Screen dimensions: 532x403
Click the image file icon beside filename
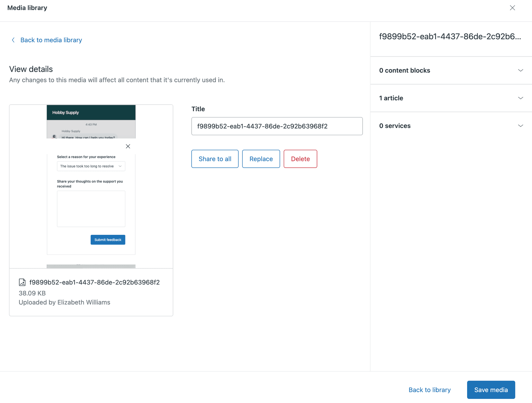click(x=22, y=282)
